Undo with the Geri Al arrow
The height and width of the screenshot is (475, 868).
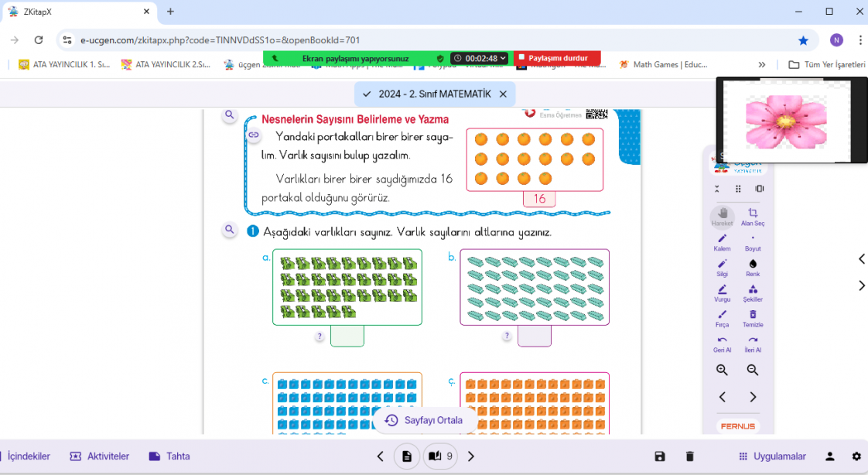tap(722, 343)
